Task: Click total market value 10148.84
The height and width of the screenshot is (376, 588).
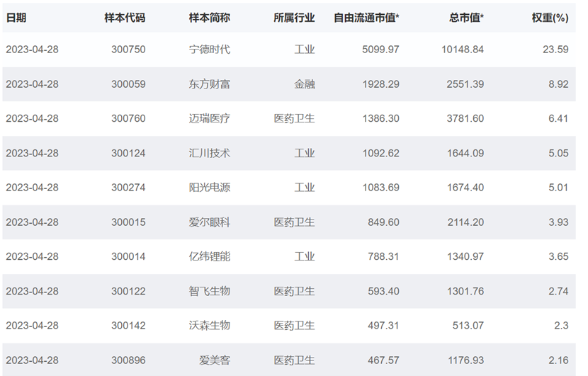Action: 463,50
